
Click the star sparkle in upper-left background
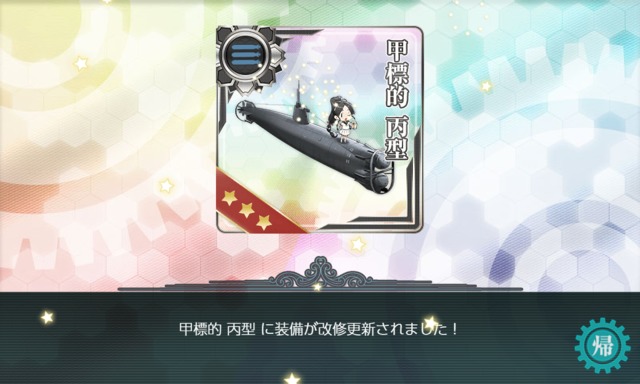coord(81,63)
